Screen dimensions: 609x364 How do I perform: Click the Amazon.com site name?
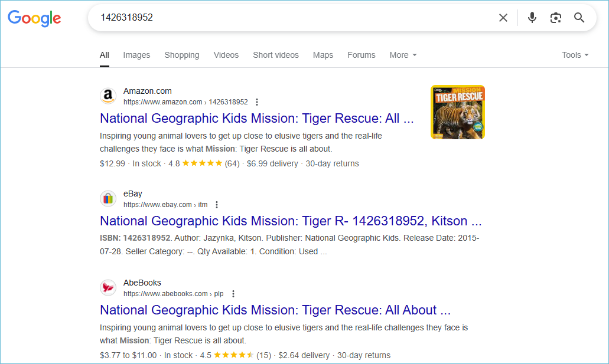tap(148, 91)
